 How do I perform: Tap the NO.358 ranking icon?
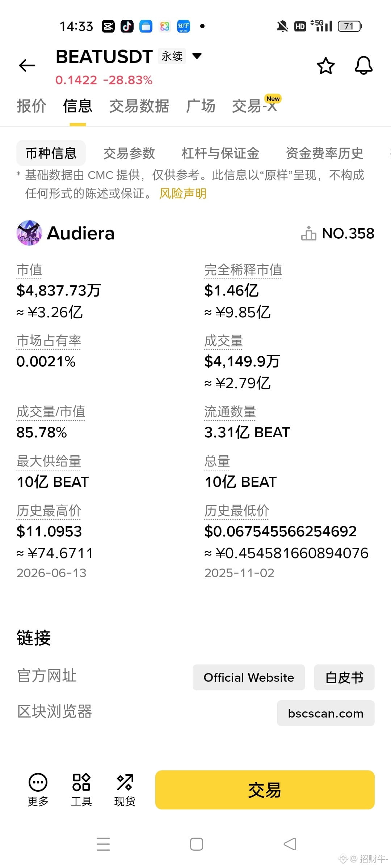[308, 233]
